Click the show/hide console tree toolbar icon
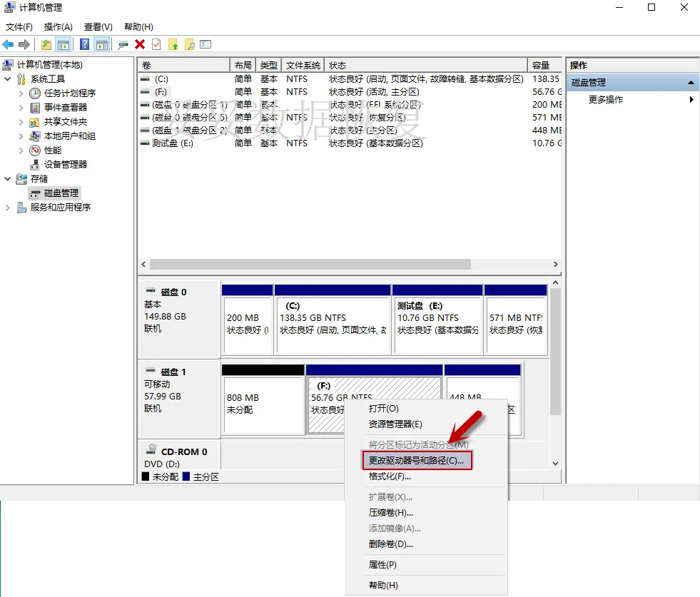This screenshot has width=700, height=597. (64, 45)
